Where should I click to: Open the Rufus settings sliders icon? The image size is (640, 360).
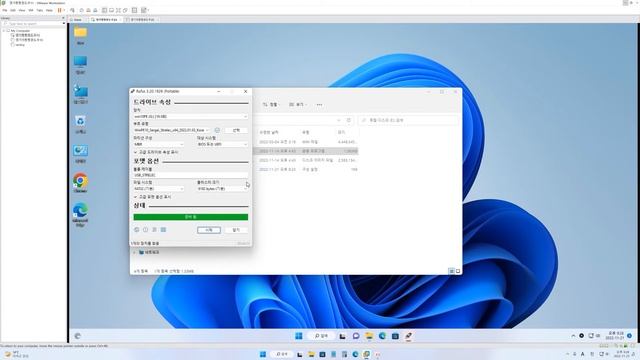coord(154,230)
